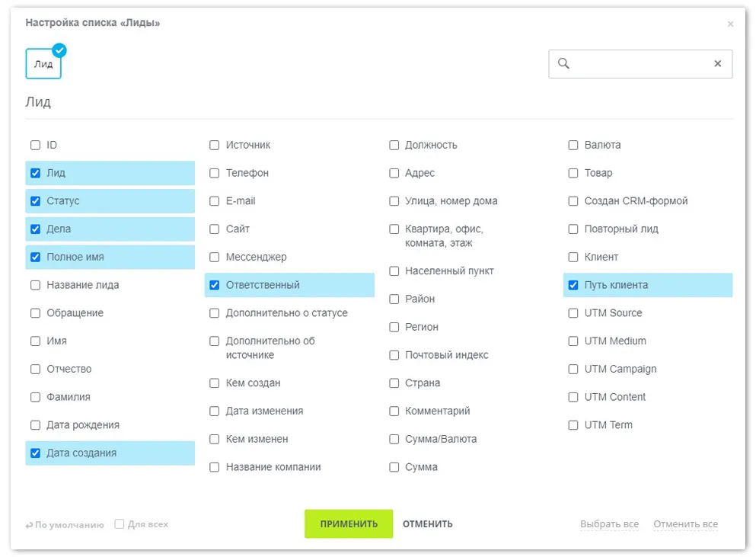Check the Телефон field
The image size is (756, 557).
(x=215, y=173)
